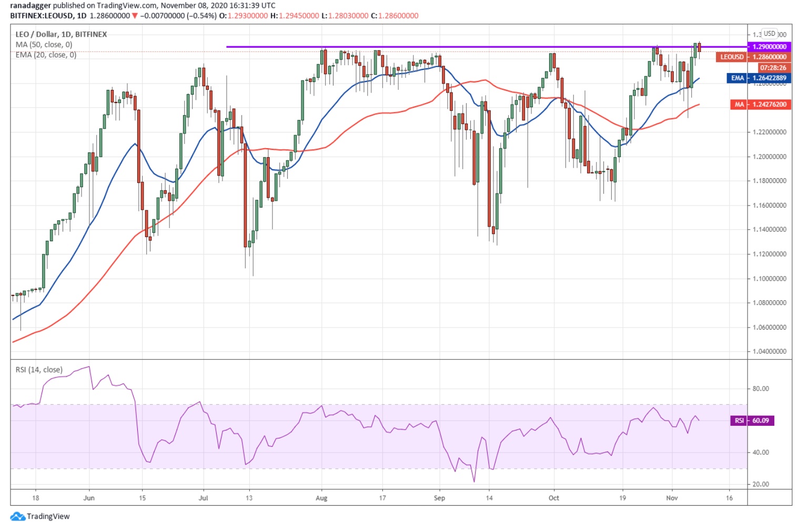808x532 pixels.
Task: Select the RSI (14, close) indicator label
Action: point(39,370)
